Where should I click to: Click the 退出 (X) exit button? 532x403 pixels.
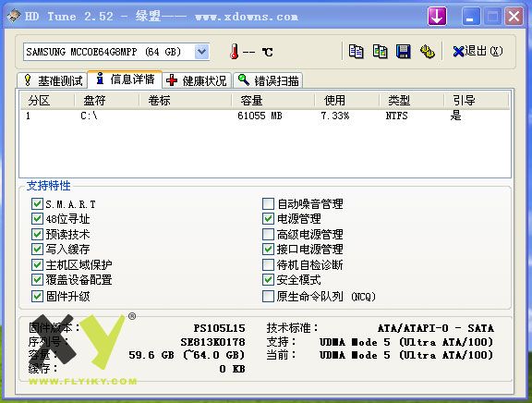coord(478,51)
